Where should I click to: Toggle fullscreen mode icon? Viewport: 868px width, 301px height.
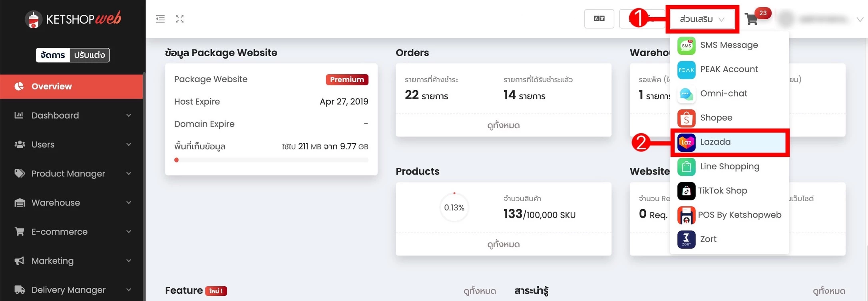tap(180, 19)
